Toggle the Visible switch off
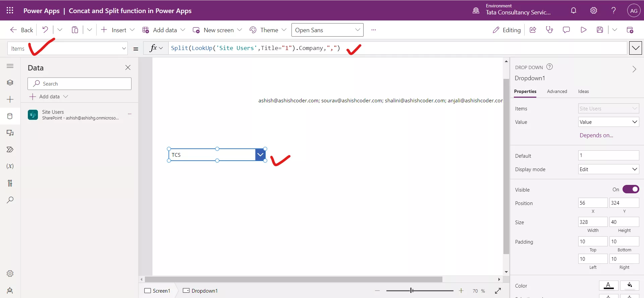 pyautogui.click(x=631, y=189)
